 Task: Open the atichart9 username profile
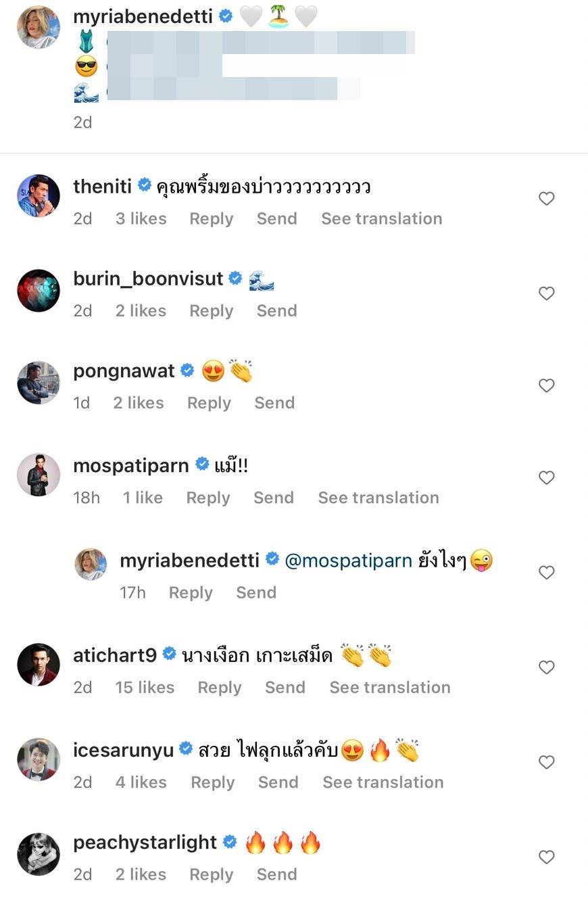115,655
